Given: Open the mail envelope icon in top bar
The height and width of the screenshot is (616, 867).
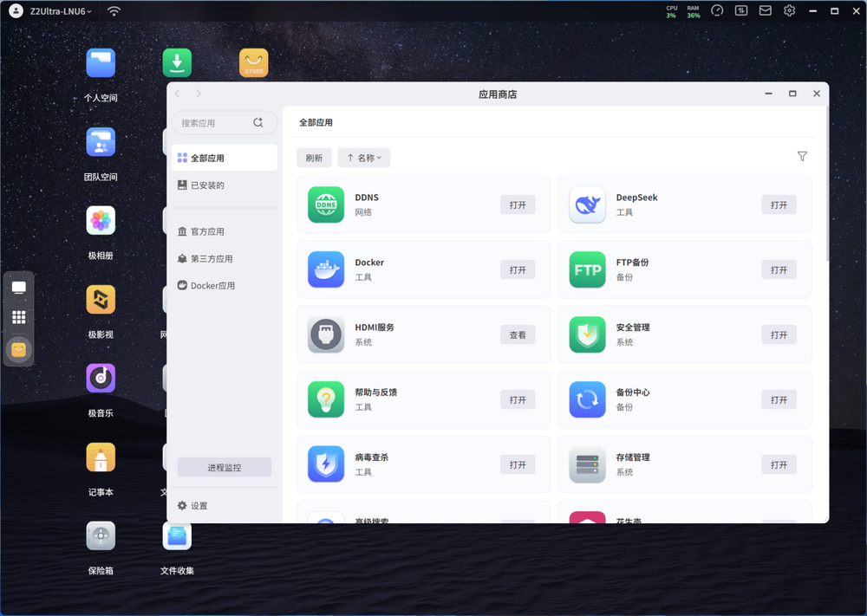Looking at the screenshot, I should pos(766,11).
